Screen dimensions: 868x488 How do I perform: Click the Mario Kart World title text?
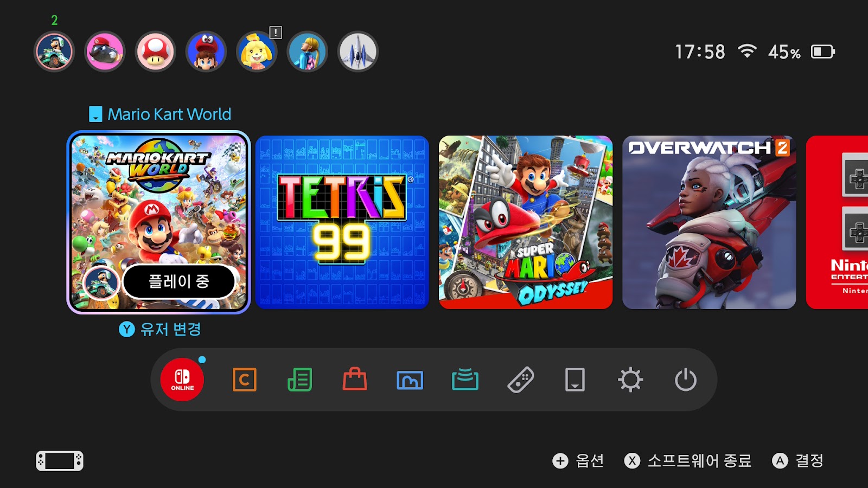click(x=169, y=114)
